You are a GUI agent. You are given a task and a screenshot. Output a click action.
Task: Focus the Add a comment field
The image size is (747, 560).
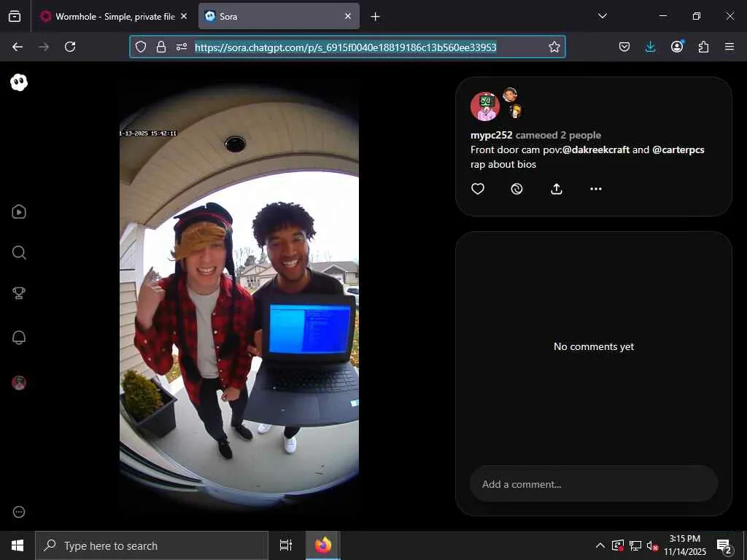pyautogui.click(x=594, y=484)
